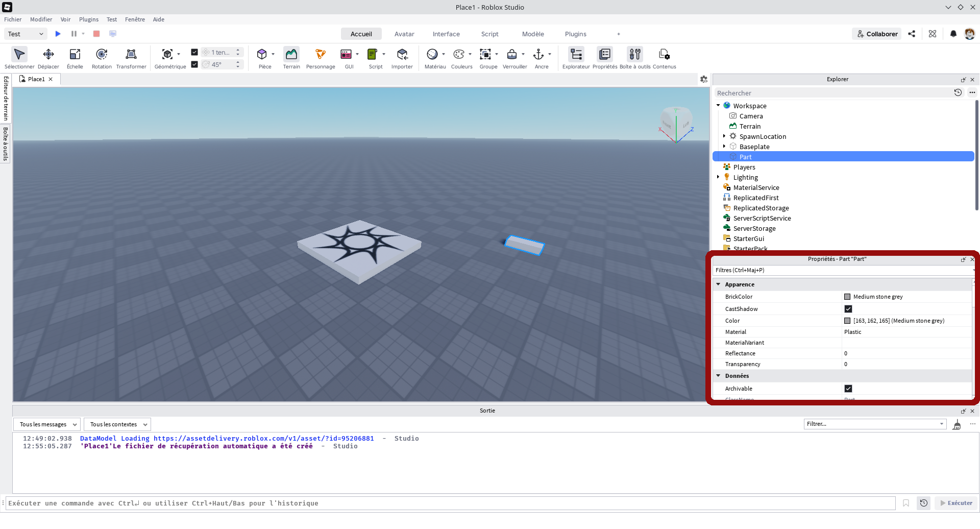Image resolution: width=980 pixels, height=529 pixels.
Task: Open the Transformer tool
Action: 131,58
